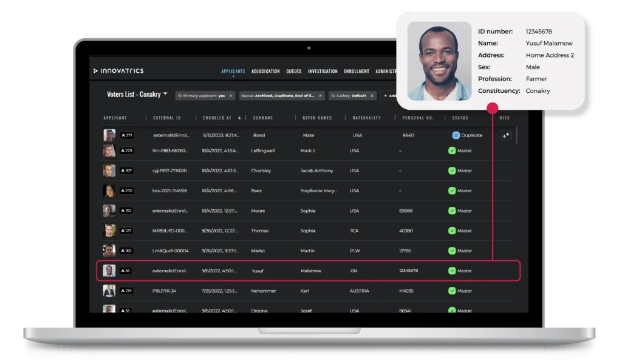Toggle sort arrow on Enrolled At column
The image size is (622, 364).
239,118
